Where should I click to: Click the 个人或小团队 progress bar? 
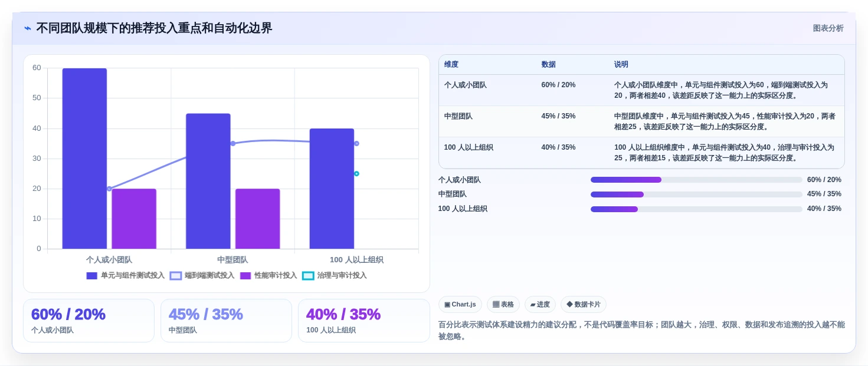click(696, 180)
